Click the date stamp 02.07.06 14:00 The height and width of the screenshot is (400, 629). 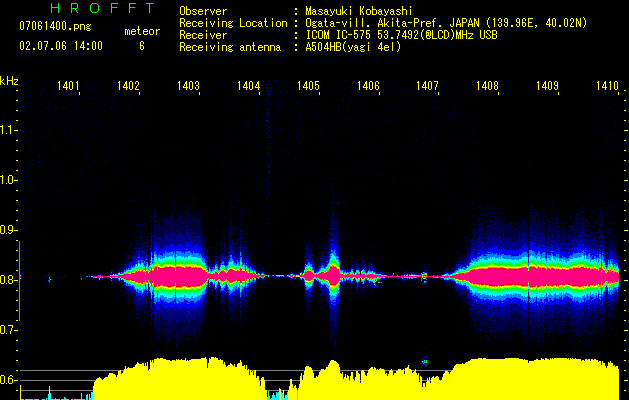[61, 46]
